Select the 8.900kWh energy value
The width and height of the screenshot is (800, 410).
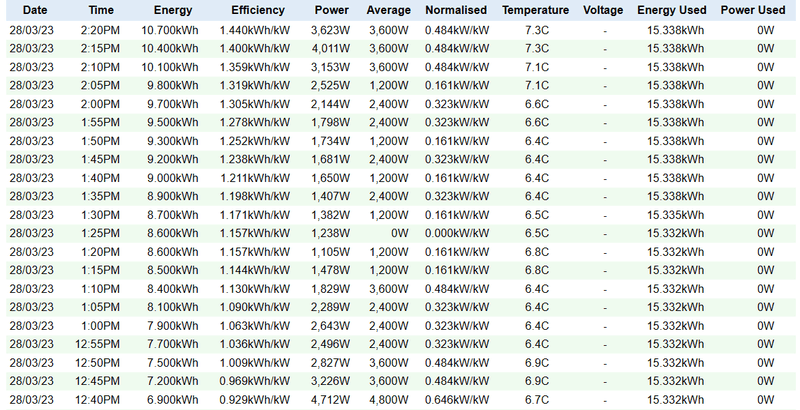[172, 197]
